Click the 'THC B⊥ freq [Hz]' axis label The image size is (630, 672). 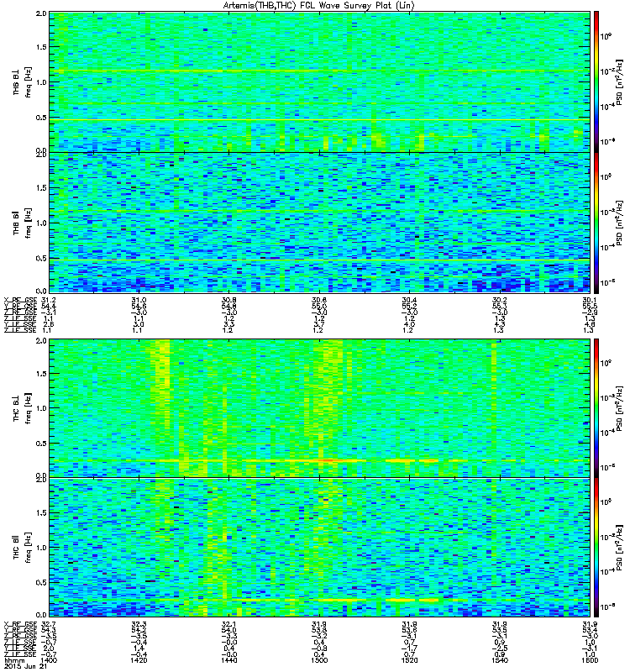(23, 408)
